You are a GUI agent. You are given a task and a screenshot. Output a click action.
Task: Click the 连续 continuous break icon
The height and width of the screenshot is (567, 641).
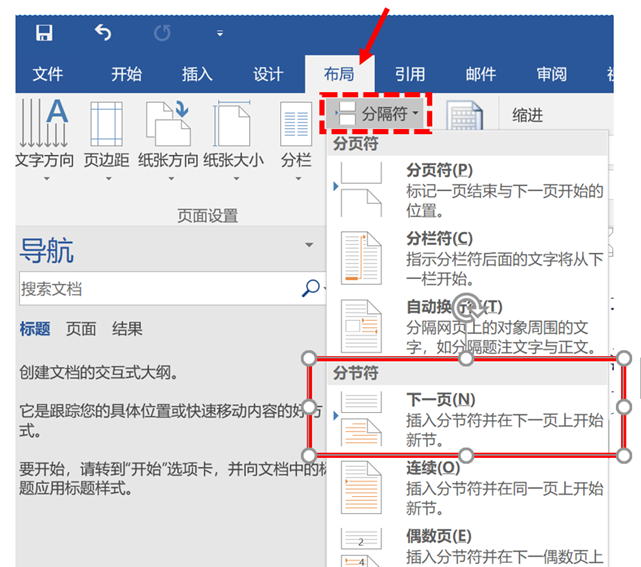(x=361, y=487)
